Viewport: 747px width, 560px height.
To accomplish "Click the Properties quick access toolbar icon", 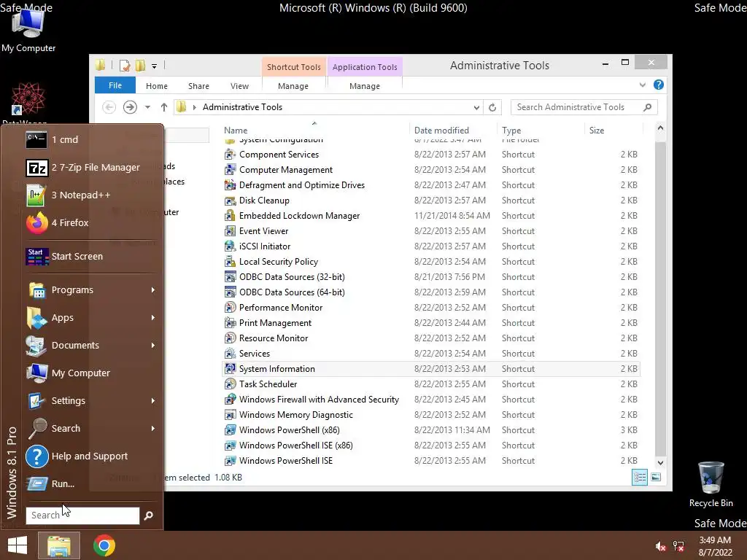I will tap(125, 66).
